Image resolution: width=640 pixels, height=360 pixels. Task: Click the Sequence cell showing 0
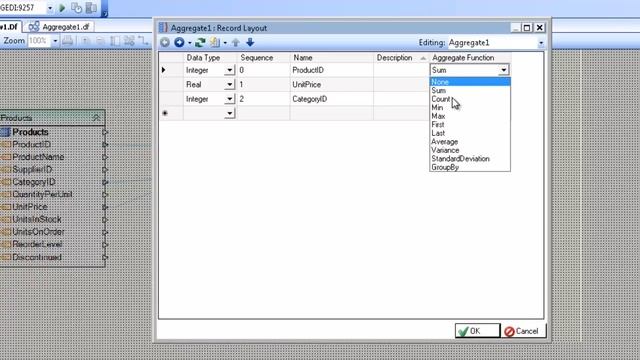pyautogui.click(x=263, y=70)
